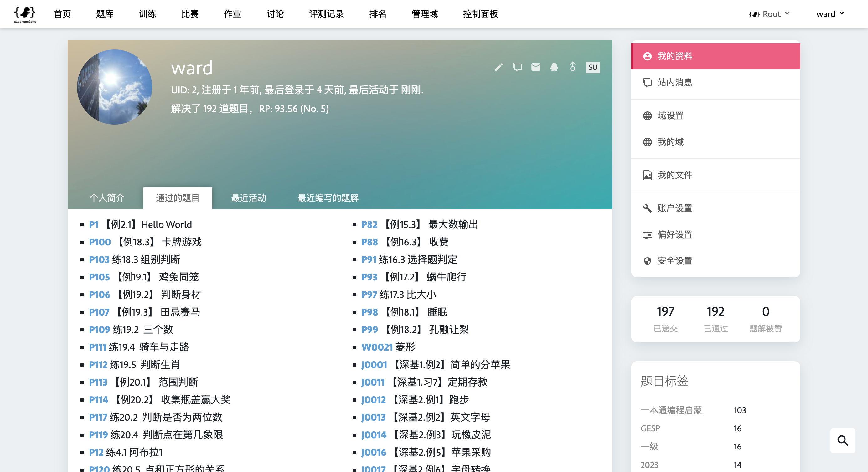Open 安全设置 sidebar item
The image size is (868, 472).
pos(674,261)
